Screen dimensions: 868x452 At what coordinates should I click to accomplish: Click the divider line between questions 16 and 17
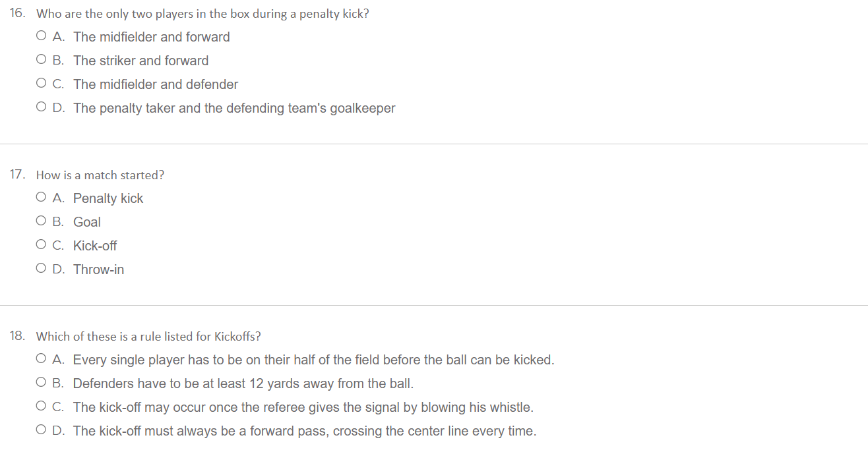(434, 144)
